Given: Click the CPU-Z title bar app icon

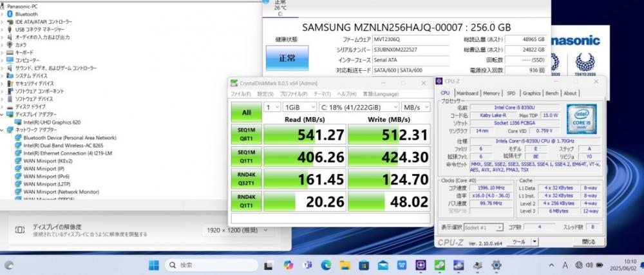Looking at the screenshot, I should (x=439, y=81).
